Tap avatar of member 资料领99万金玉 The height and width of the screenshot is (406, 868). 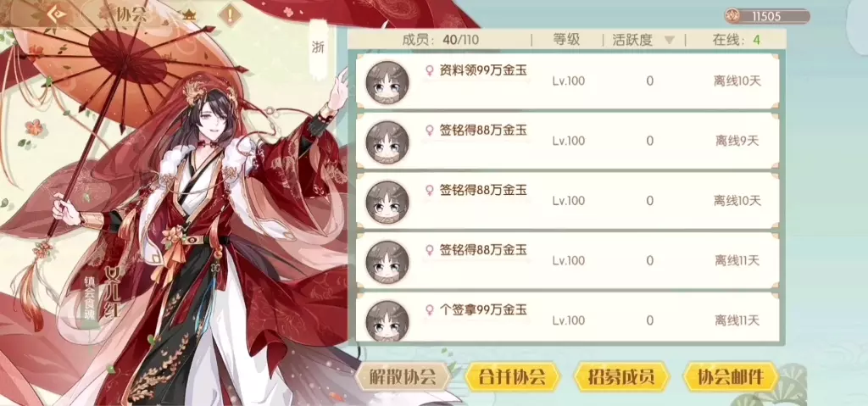(x=387, y=83)
